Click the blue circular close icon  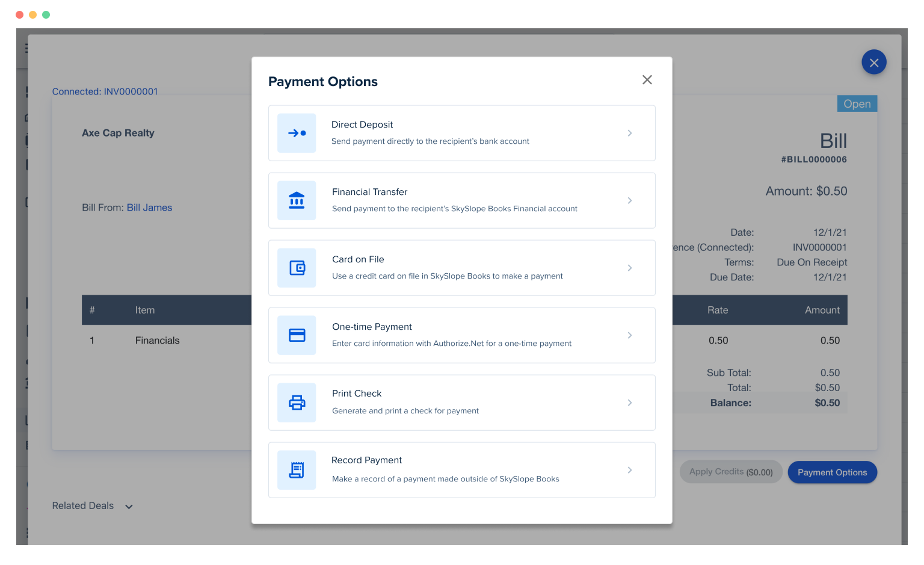click(x=874, y=62)
